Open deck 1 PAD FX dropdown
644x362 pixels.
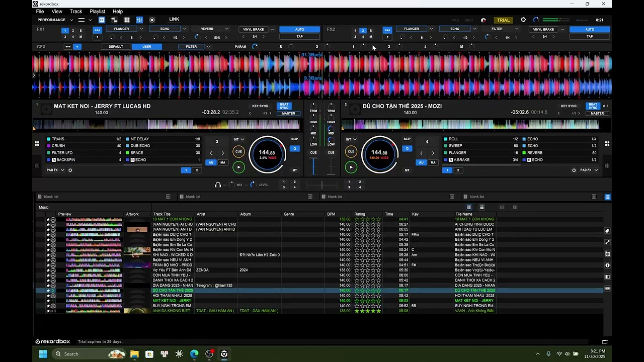55,170
